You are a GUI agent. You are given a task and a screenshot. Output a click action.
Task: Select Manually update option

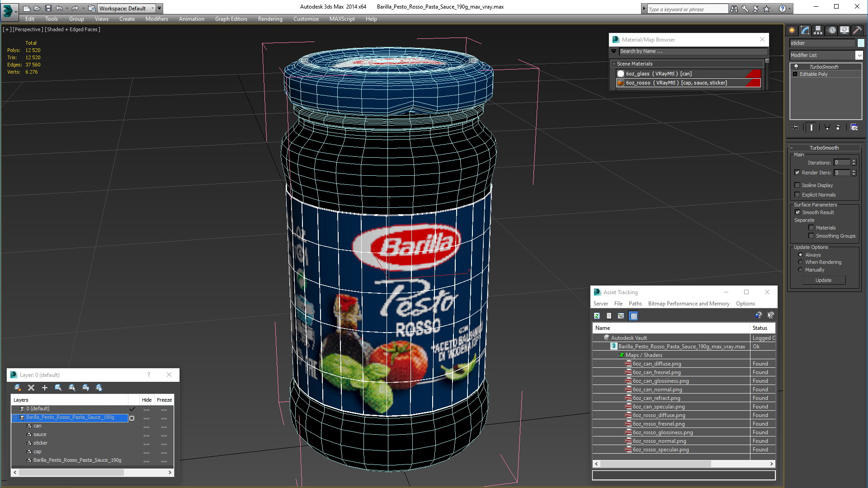800,270
